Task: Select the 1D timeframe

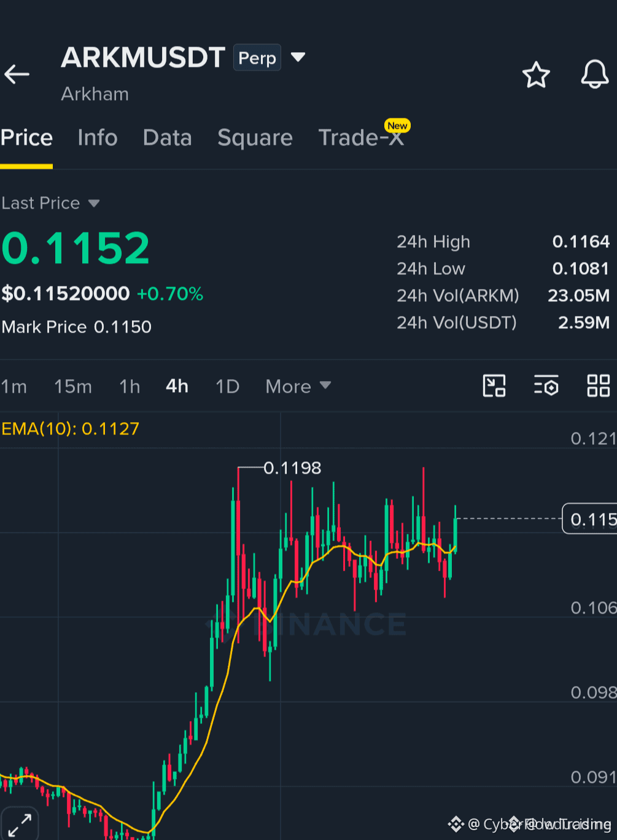Action: click(227, 387)
